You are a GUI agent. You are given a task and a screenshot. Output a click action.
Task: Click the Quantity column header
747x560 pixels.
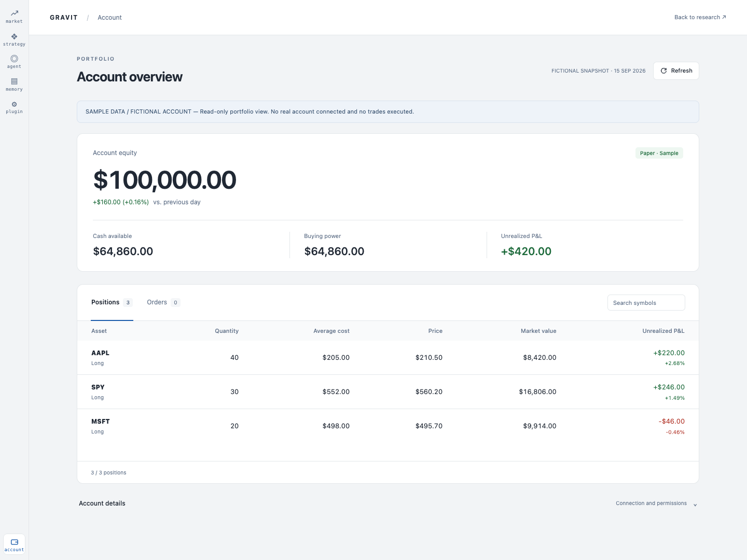click(227, 331)
